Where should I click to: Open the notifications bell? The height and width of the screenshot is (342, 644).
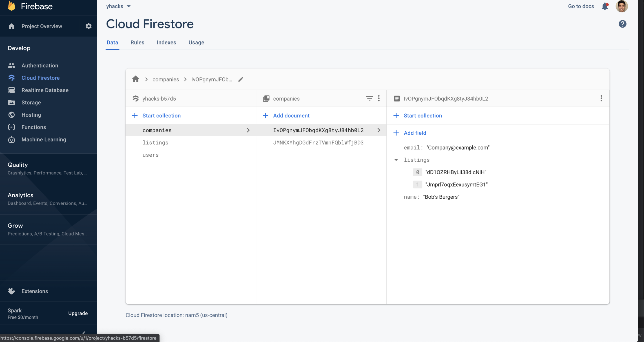tap(605, 6)
